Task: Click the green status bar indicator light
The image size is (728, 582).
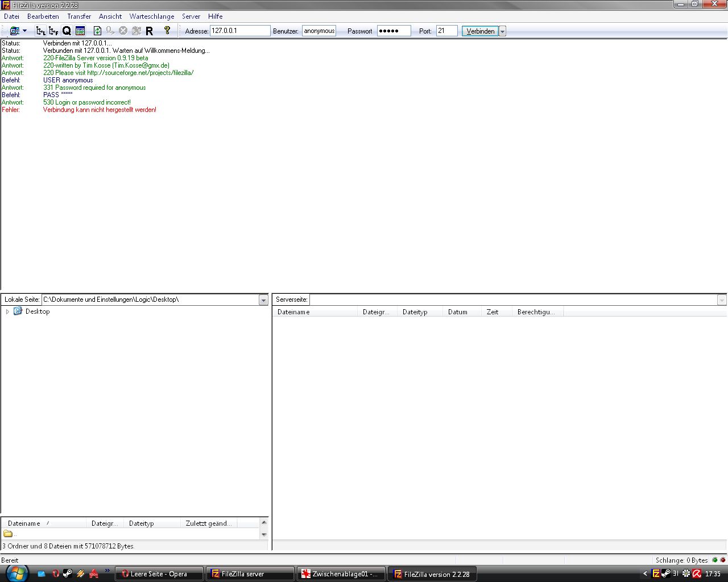Action: tap(715, 560)
